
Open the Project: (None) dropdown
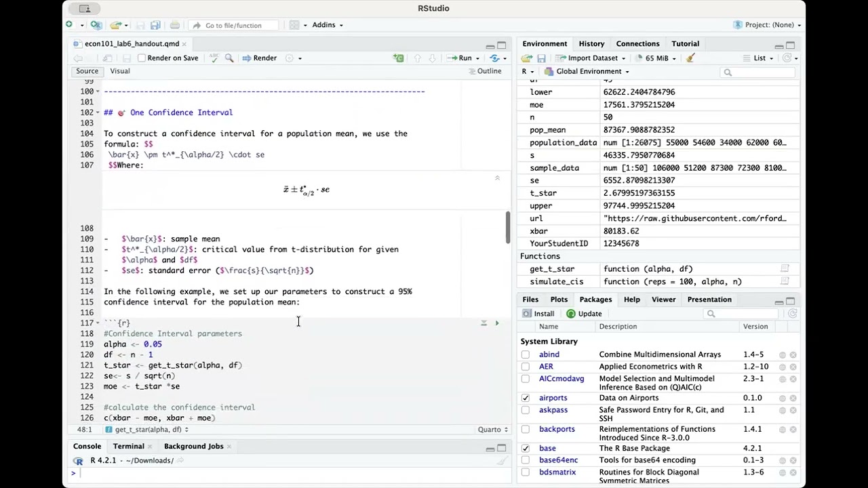(x=768, y=25)
